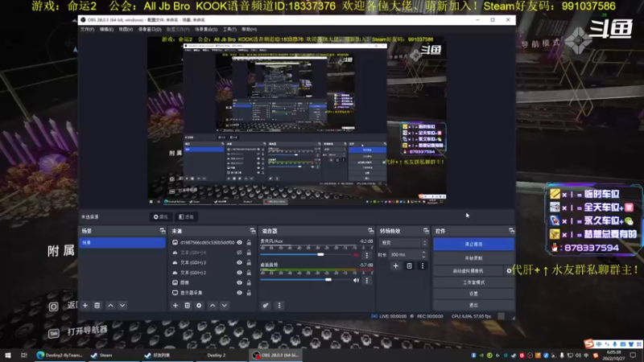This screenshot has width=644, height=362.
Task: Move source up in the Sources list
Action: pos(213,306)
